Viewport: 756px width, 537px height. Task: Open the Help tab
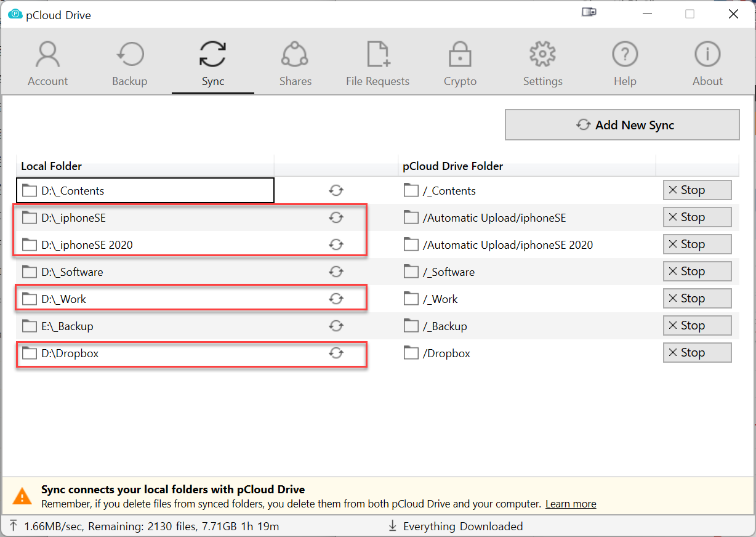pyautogui.click(x=625, y=63)
